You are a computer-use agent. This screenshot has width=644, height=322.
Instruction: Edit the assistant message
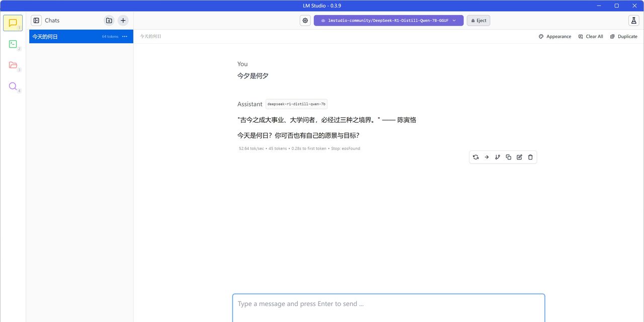tap(519, 157)
